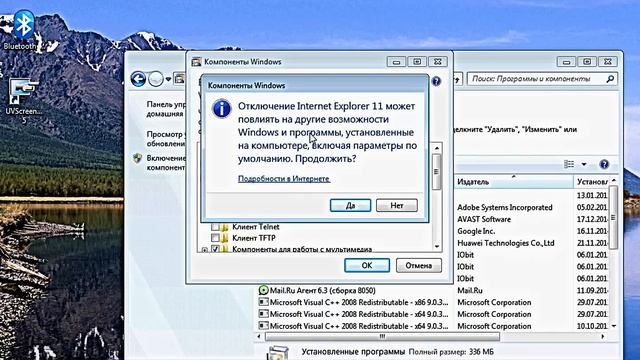Open Включение или отключение компонентов link
This screenshot has width=640, height=360.
coord(166,162)
